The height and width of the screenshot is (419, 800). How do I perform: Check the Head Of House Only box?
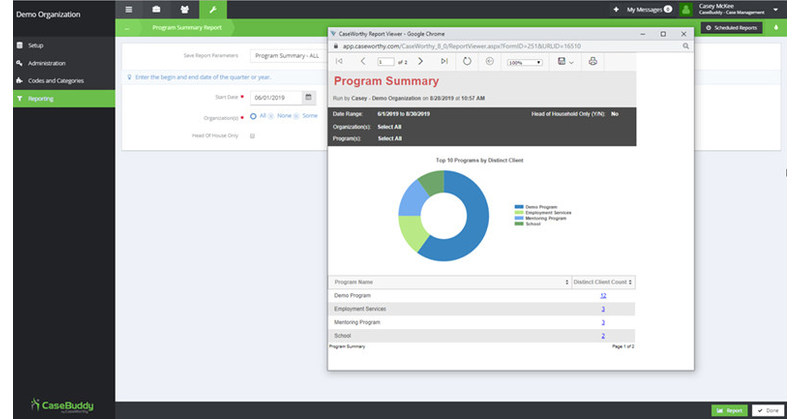pos(253,135)
